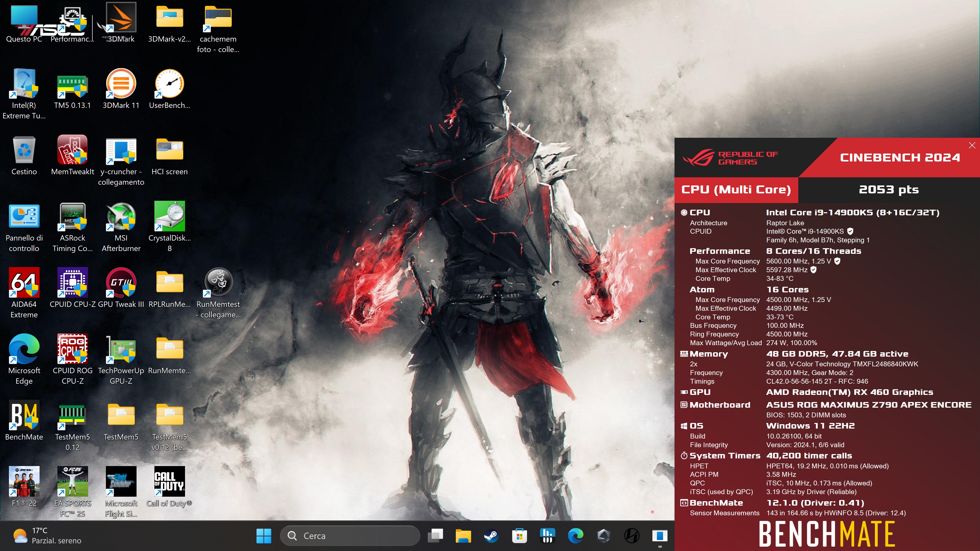Close the BenchMate Cinebench result panel
This screenshot has height=551, width=980.
click(972, 145)
